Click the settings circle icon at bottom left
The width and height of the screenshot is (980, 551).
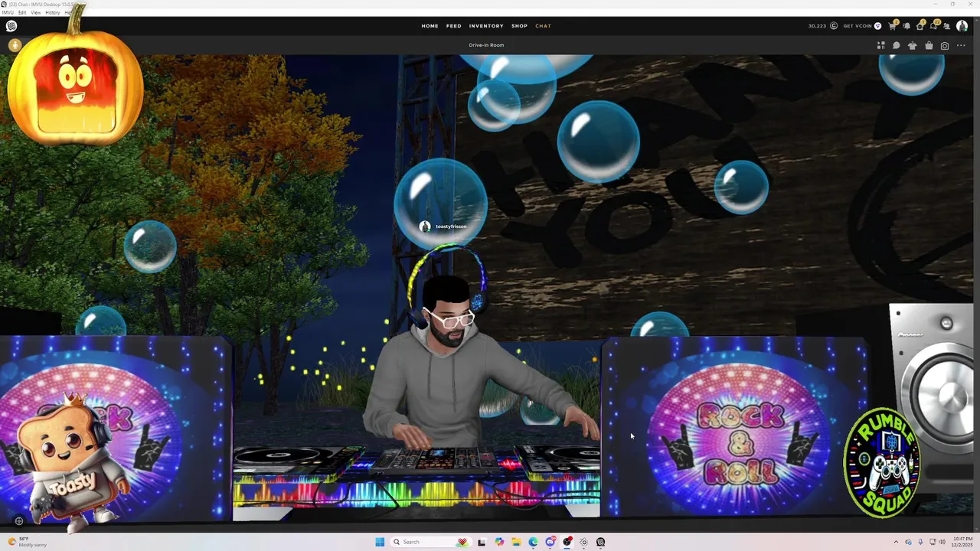point(19,521)
